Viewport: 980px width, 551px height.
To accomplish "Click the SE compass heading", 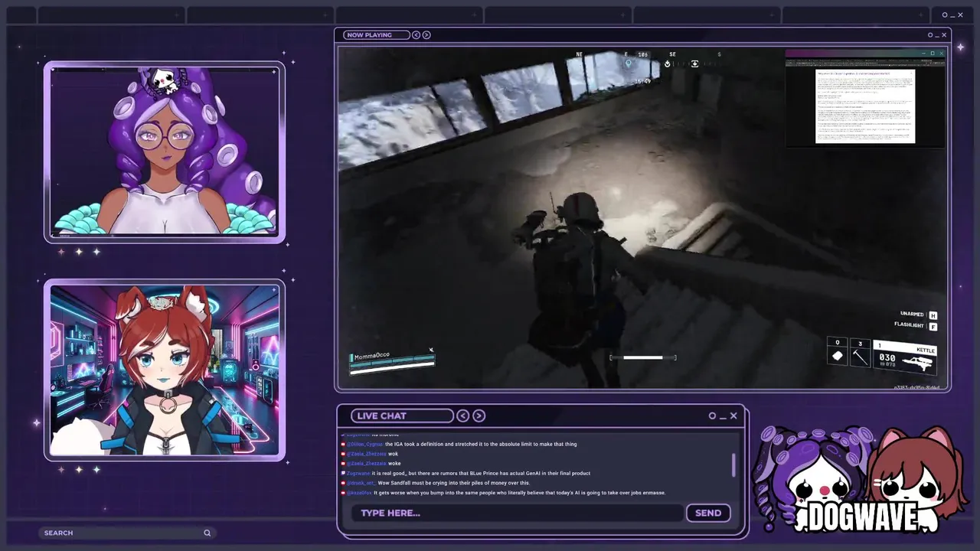I will click(672, 54).
